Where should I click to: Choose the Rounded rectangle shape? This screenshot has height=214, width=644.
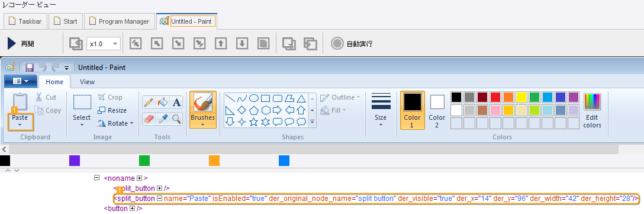pyautogui.click(x=278, y=98)
